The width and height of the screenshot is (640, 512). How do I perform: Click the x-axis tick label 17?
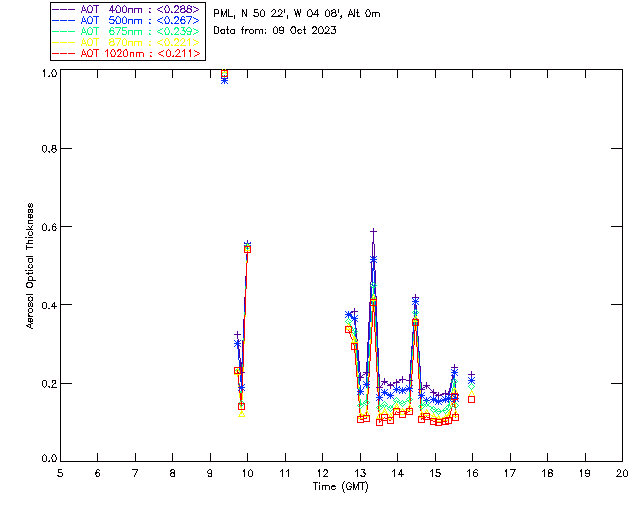click(510, 473)
